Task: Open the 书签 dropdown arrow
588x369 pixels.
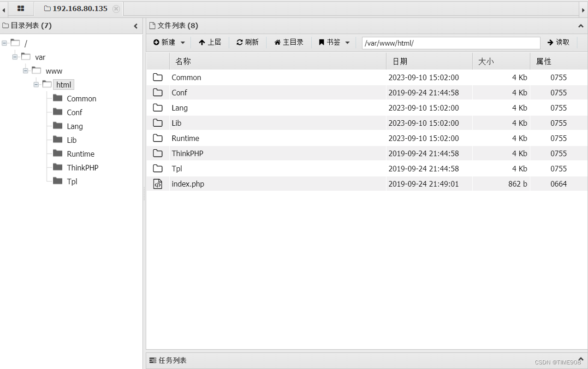Action: [347, 42]
